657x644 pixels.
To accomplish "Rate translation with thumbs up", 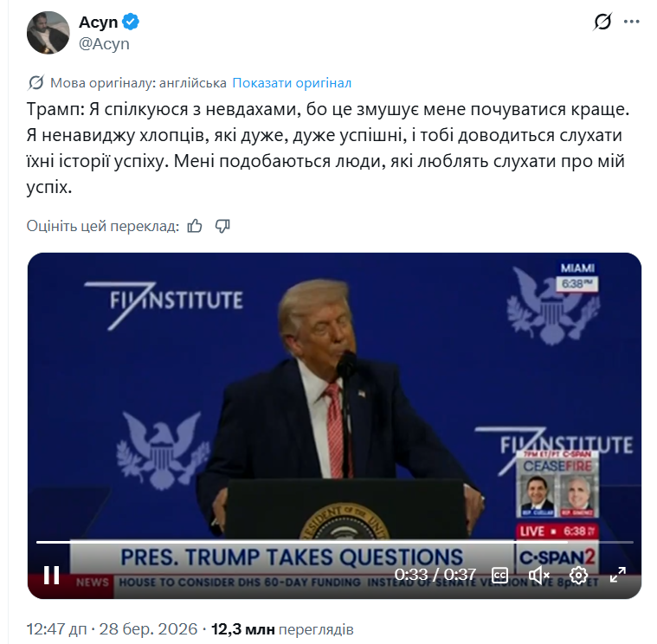I will point(195,226).
